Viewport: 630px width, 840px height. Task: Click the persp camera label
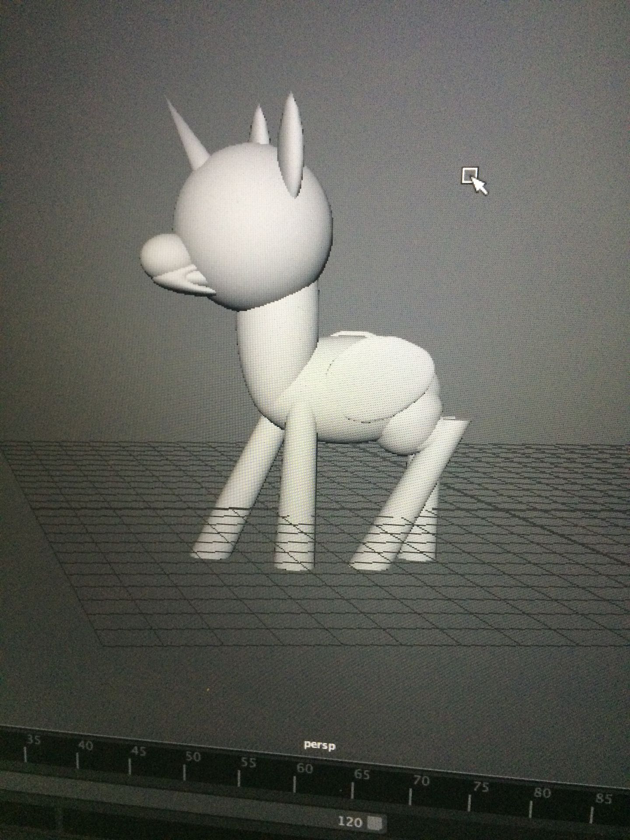pyautogui.click(x=320, y=745)
